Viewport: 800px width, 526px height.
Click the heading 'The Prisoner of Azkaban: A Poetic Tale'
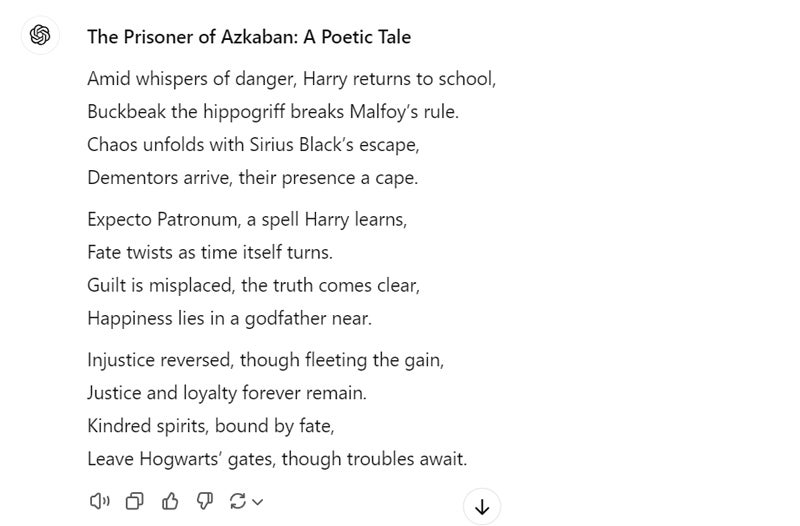tap(249, 37)
